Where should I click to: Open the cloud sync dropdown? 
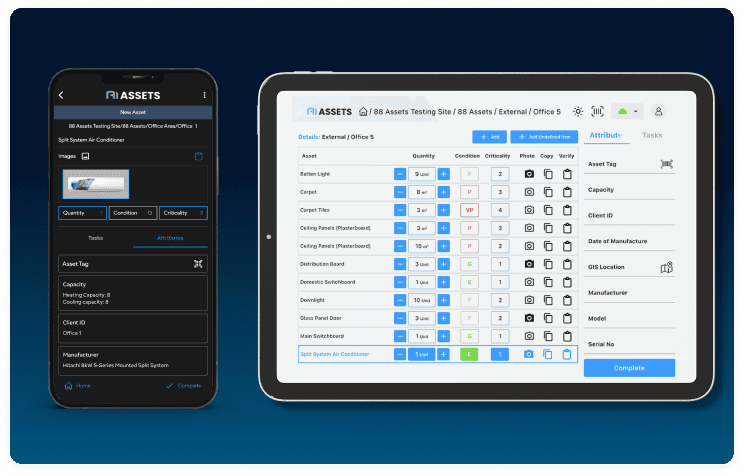(627, 111)
